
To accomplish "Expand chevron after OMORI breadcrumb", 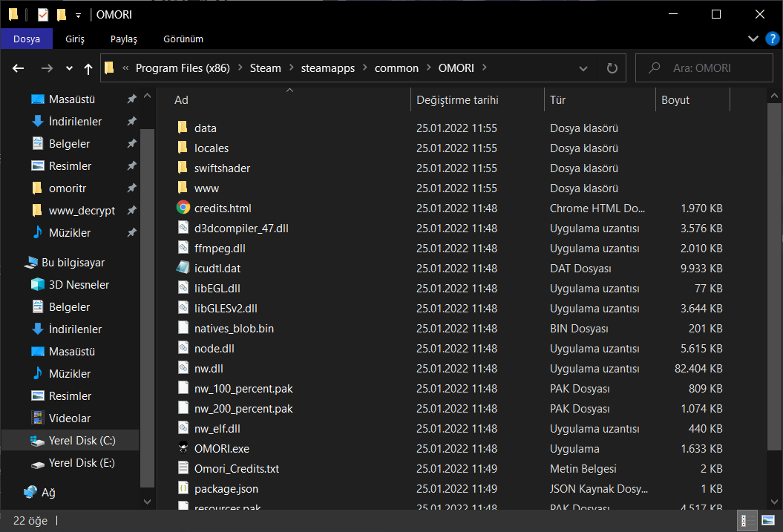I will (x=485, y=68).
